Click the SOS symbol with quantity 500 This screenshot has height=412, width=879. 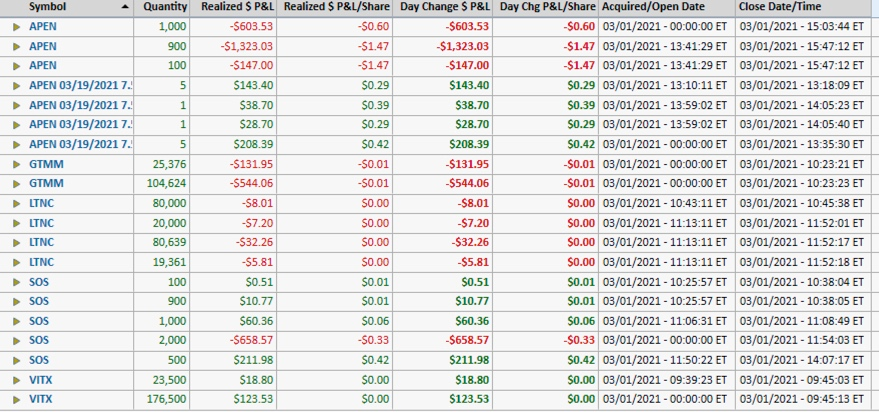point(39,360)
